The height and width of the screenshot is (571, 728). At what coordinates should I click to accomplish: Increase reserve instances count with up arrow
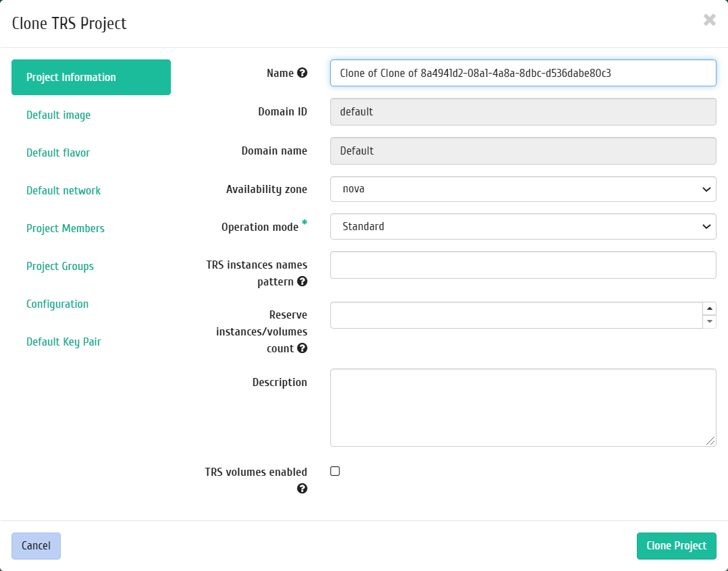tap(709, 308)
